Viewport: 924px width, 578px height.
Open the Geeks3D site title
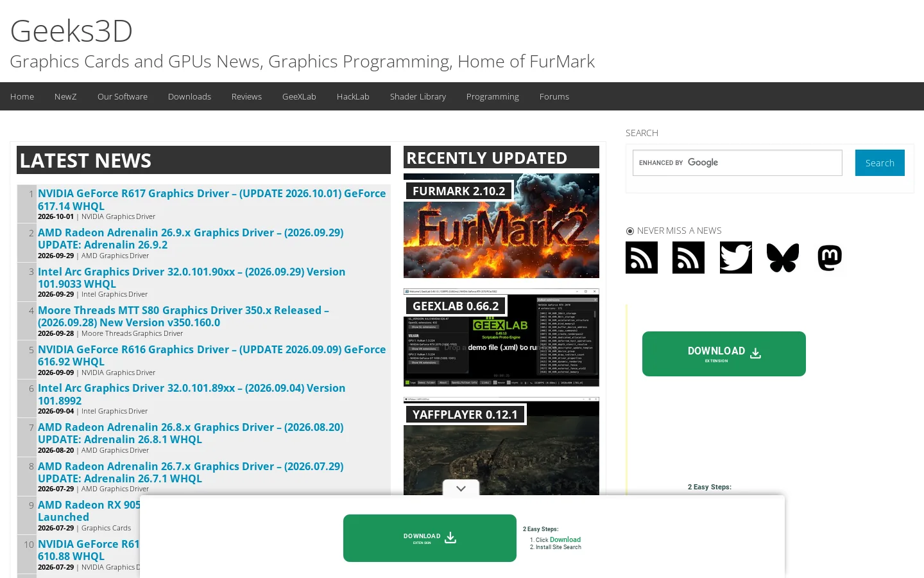(x=71, y=30)
